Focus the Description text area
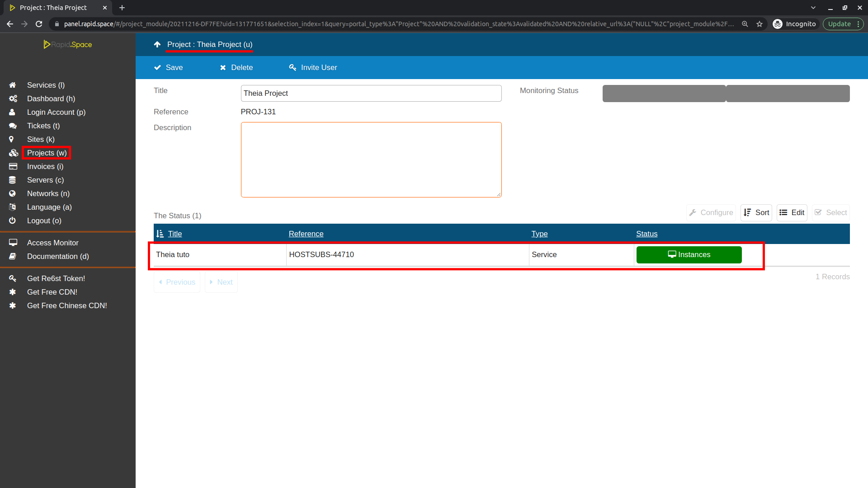This screenshot has width=868, height=488. tap(371, 160)
